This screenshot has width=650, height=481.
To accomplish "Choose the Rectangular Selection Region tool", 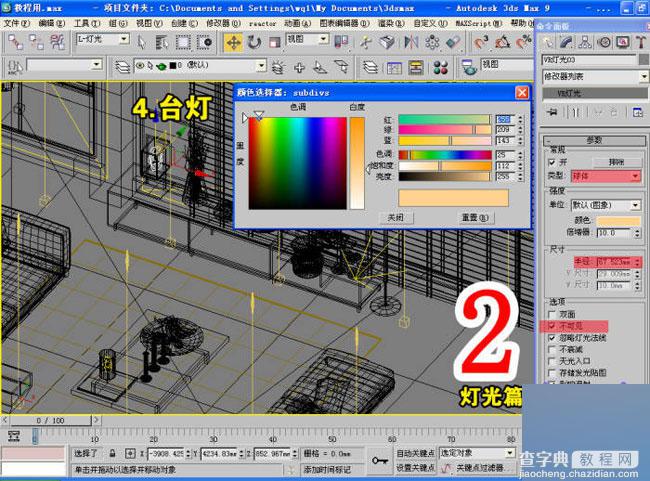I will (183, 42).
